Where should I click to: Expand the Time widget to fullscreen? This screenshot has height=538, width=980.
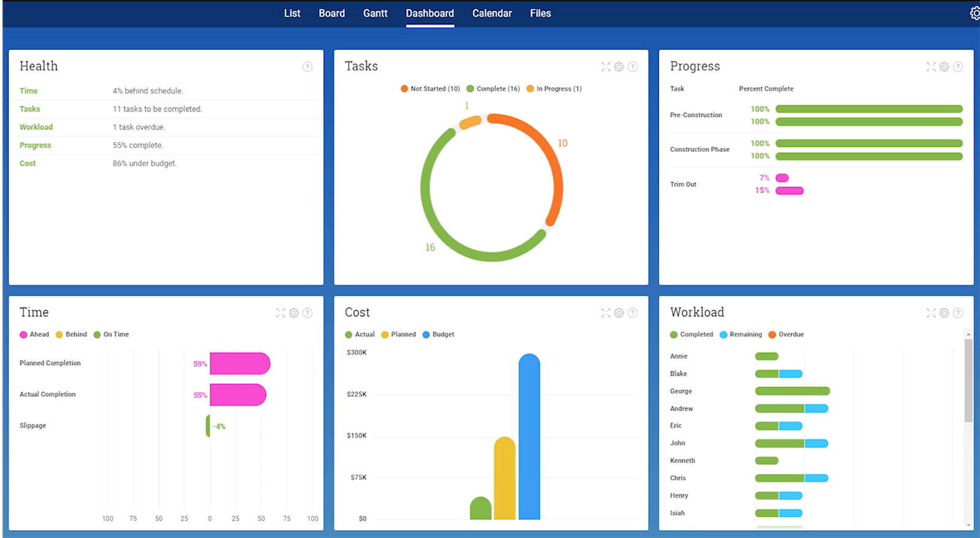[x=281, y=313]
